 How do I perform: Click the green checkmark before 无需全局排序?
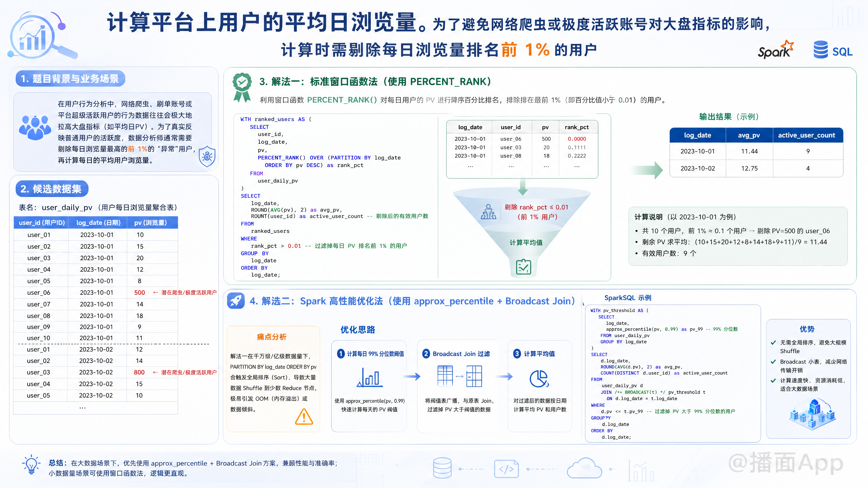(x=773, y=343)
